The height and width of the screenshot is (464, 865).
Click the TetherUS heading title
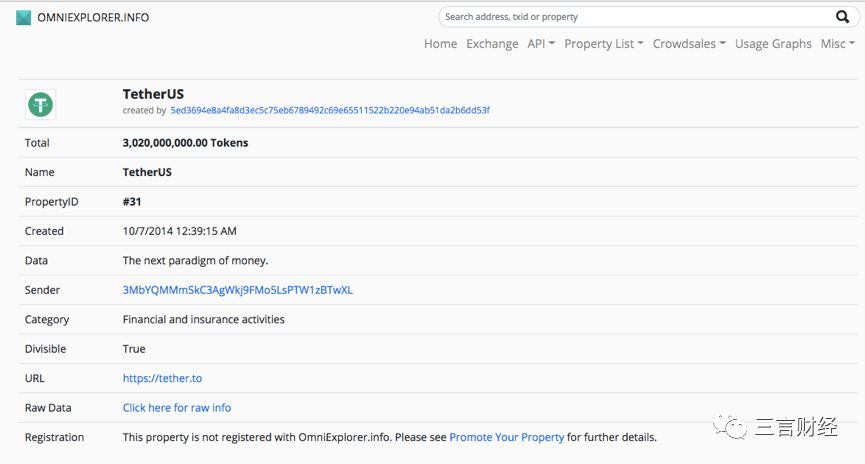click(x=153, y=94)
